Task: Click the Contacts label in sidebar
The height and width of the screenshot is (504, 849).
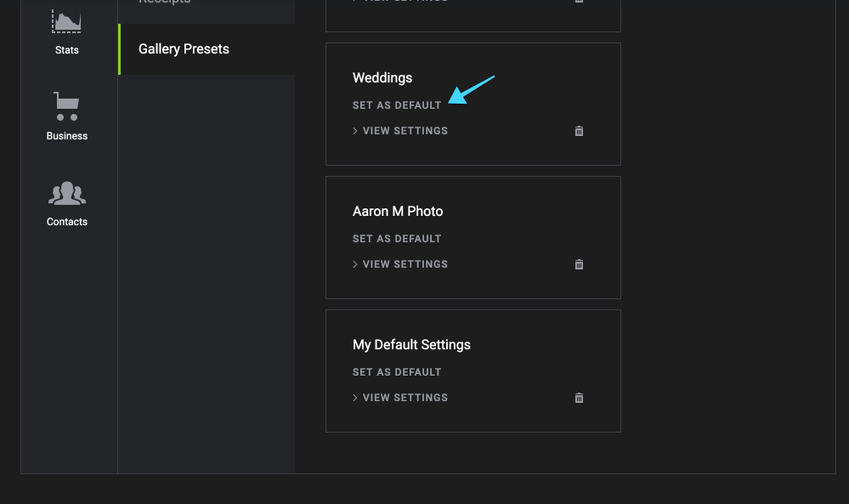Action: (x=66, y=222)
